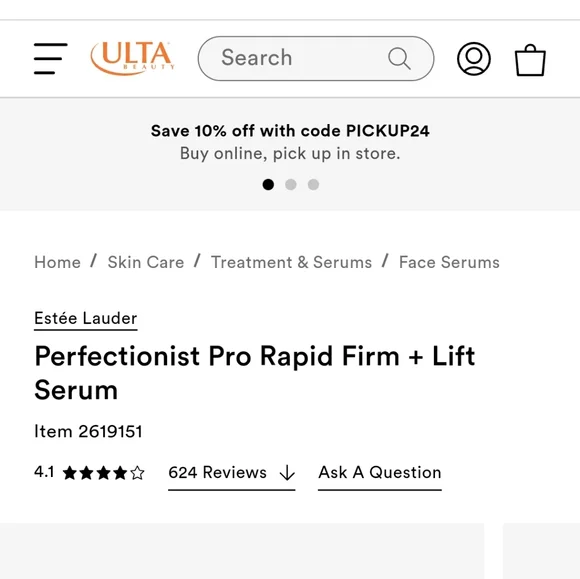This screenshot has height=579, width=580.
Task: Click the product image area below reviews
Action: point(242,551)
